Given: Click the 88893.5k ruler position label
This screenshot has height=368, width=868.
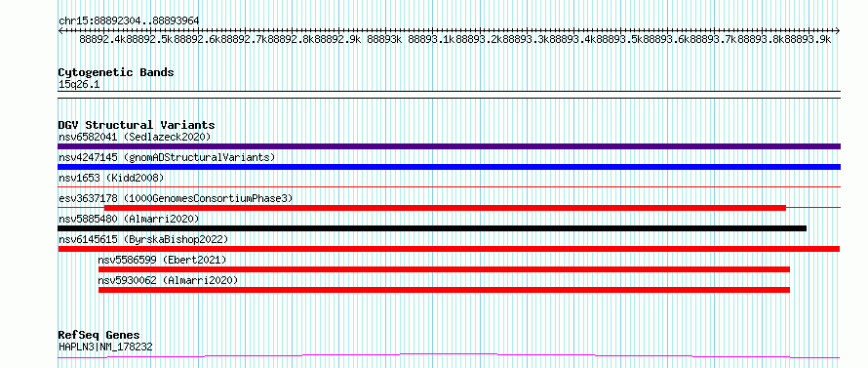Looking at the screenshot, I should tap(620, 39).
